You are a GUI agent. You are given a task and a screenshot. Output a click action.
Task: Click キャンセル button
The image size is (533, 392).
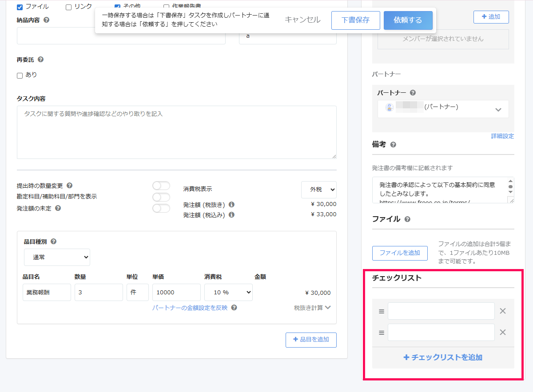(302, 20)
